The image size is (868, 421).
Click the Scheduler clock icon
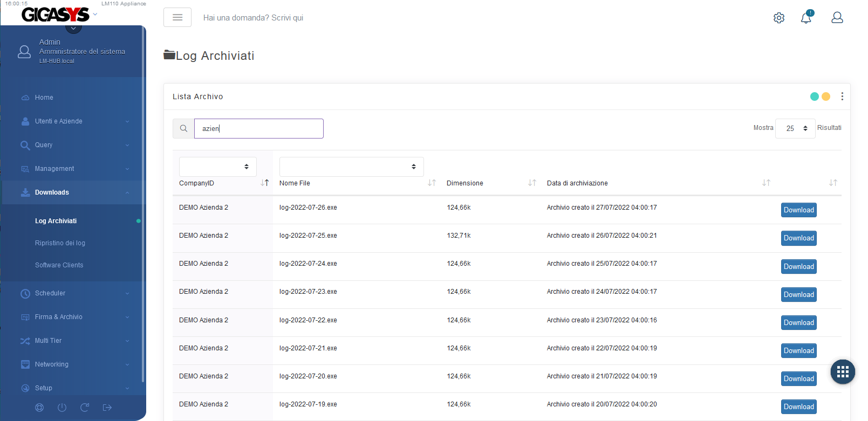pyautogui.click(x=25, y=293)
